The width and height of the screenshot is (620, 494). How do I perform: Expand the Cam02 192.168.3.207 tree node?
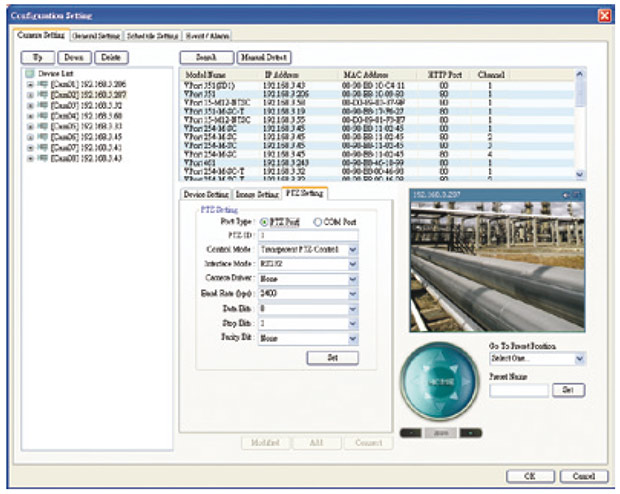30,94
